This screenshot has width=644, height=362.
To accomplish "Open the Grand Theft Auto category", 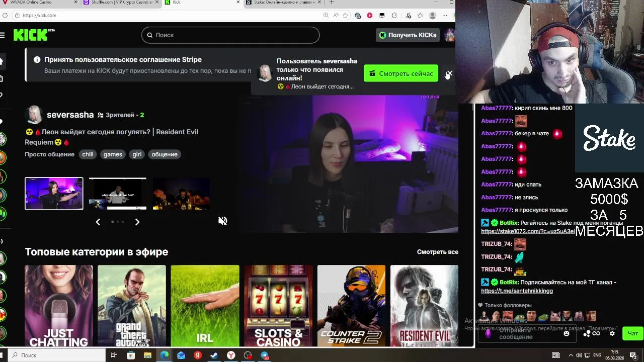I will tap(132, 306).
